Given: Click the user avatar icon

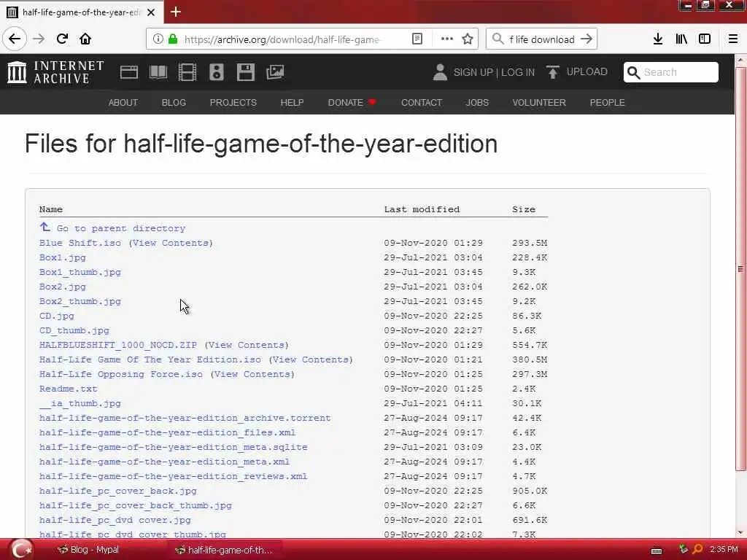Looking at the screenshot, I should pos(440,72).
